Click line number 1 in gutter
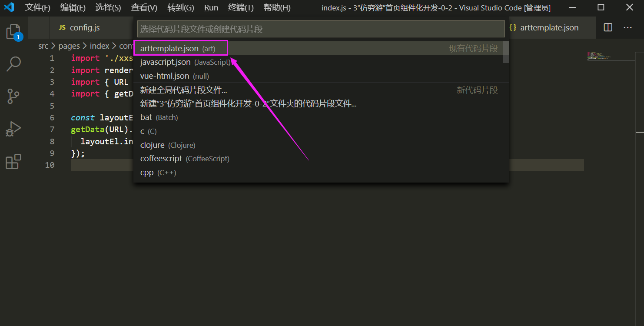Viewport: 644px width, 326px height. click(52, 58)
